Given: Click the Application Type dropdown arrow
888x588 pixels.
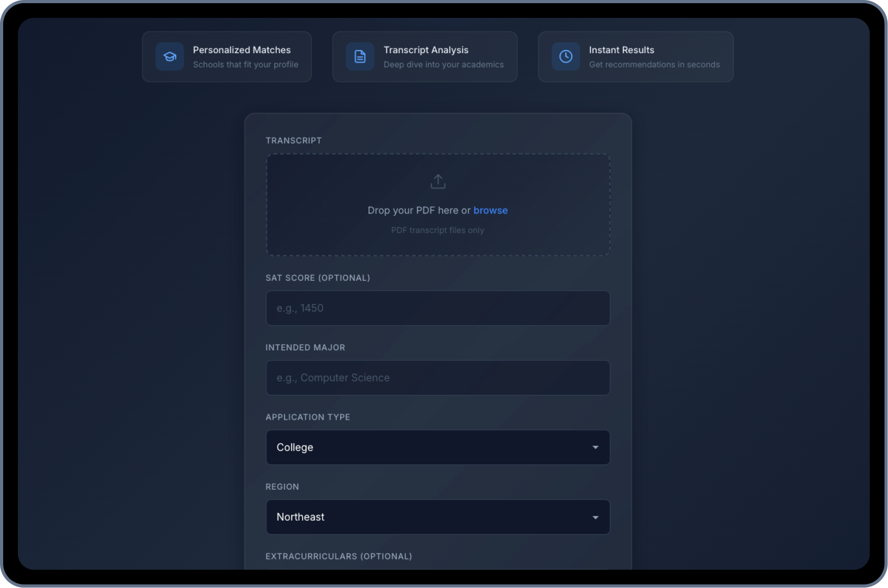Looking at the screenshot, I should (x=595, y=448).
